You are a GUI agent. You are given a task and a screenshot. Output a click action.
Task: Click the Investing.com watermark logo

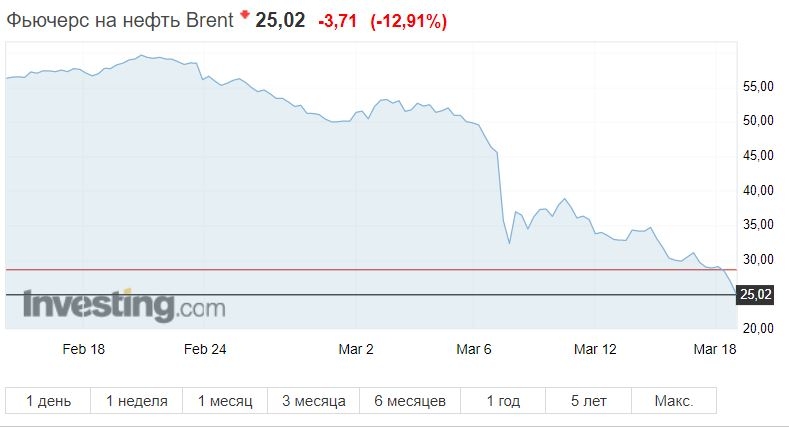click(x=124, y=305)
